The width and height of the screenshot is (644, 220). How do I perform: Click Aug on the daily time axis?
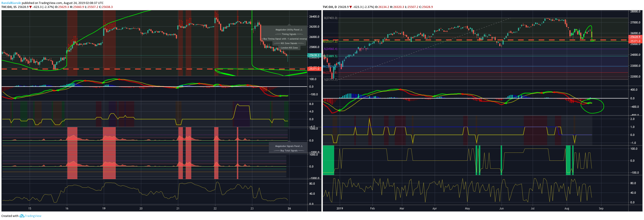[x=567, y=208]
